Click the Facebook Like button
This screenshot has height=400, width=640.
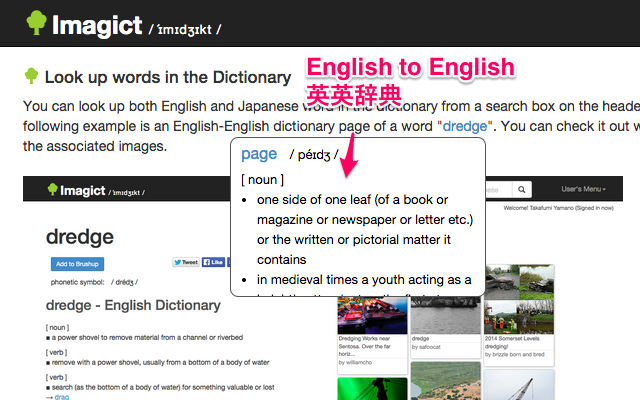pyautogui.click(x=213, y=262)
